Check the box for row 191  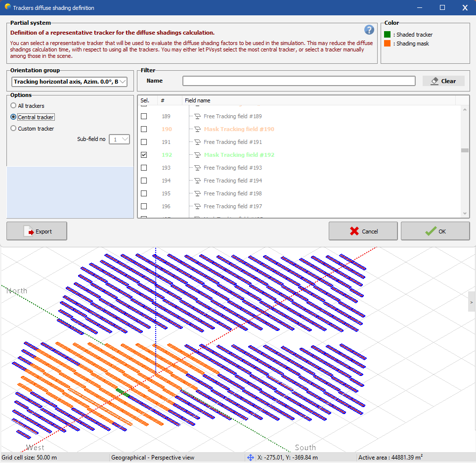144,142
